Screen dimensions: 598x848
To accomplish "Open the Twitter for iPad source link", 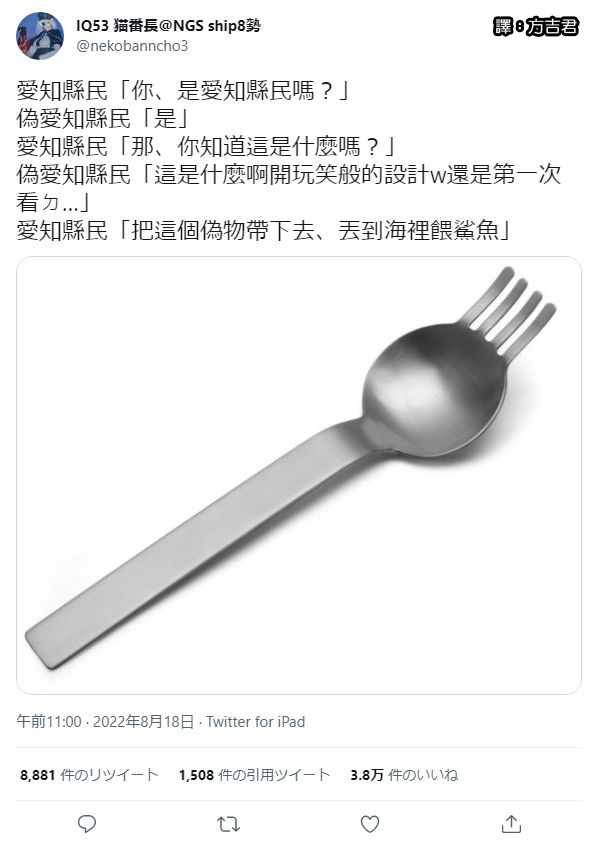I will pyautogui.click(x=256, y=721).
